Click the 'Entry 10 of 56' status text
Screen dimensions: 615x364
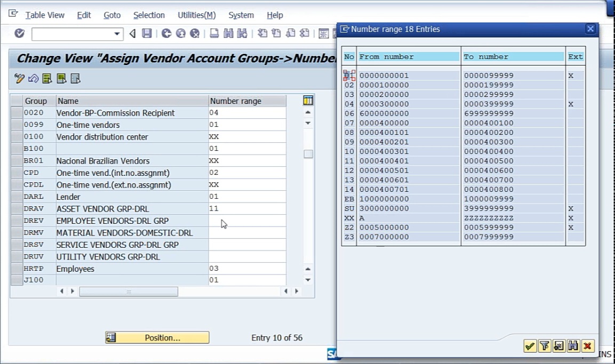277,338
